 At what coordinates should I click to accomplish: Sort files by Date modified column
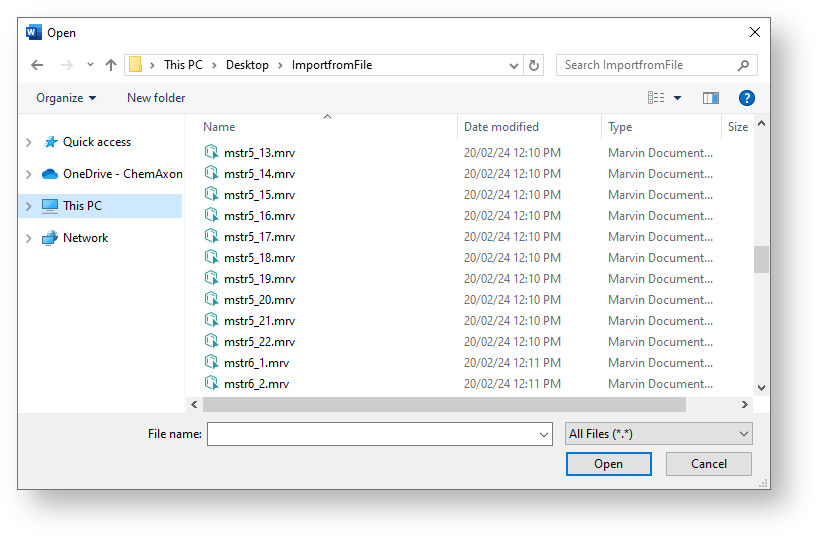pyautogui.click(x=501, y=127)
